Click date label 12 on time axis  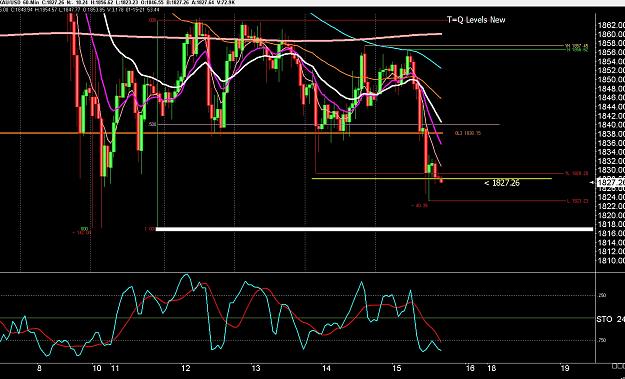(x=185, y=368)
